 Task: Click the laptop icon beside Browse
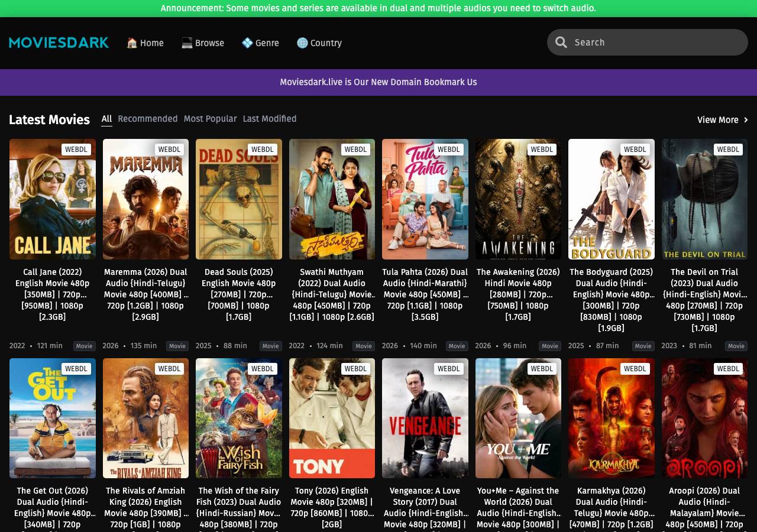[187, 43]
